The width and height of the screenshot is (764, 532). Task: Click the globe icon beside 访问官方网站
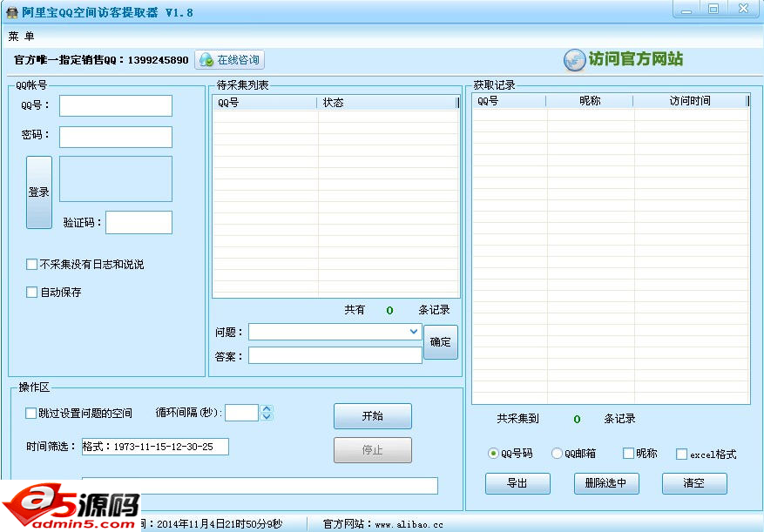pyautogui.click(x=574, y=60)
